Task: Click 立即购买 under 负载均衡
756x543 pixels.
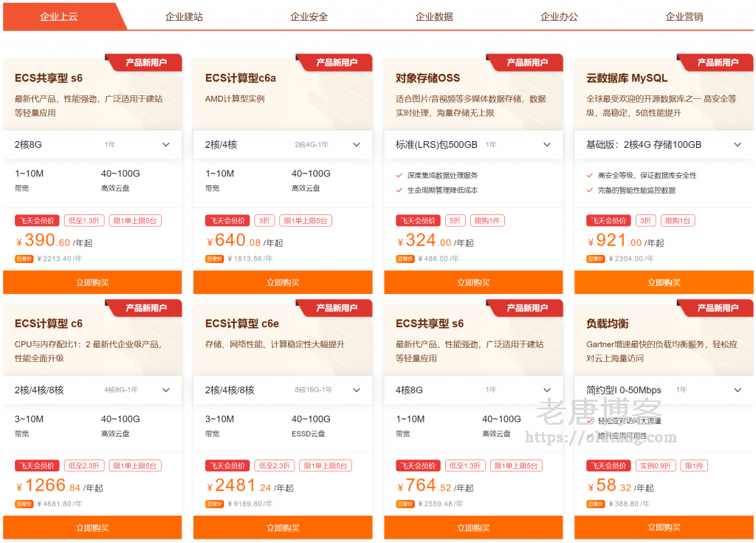Action: coord(664,527)
